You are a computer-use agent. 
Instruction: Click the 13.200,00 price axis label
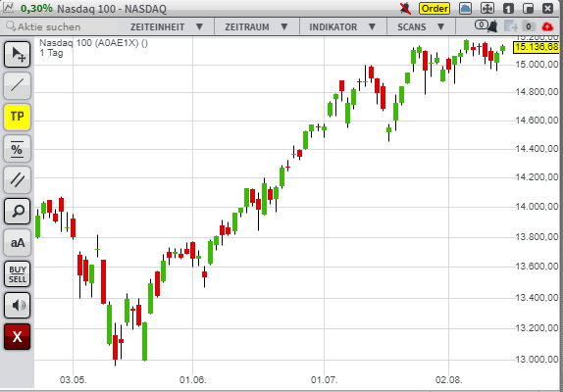pos(537,328)
